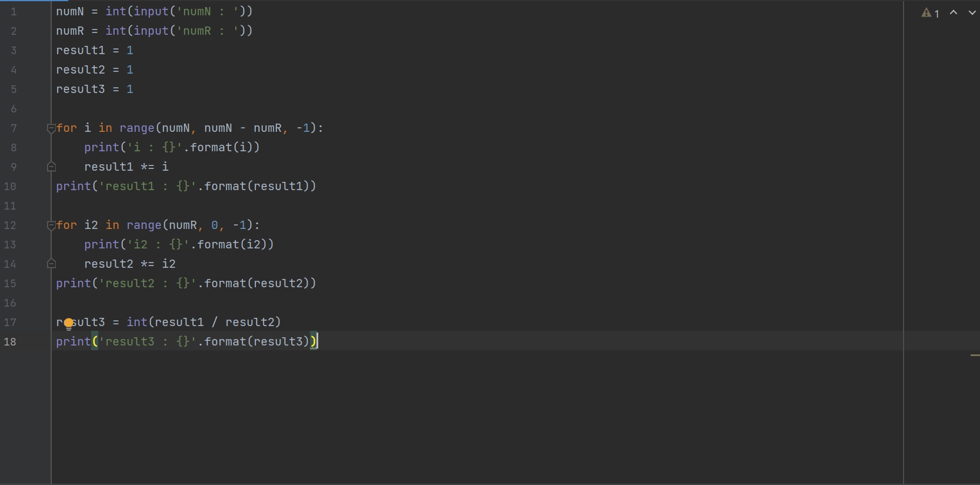
Task: Click the int(result1 / result2) expression
Action: pos(204,323)
